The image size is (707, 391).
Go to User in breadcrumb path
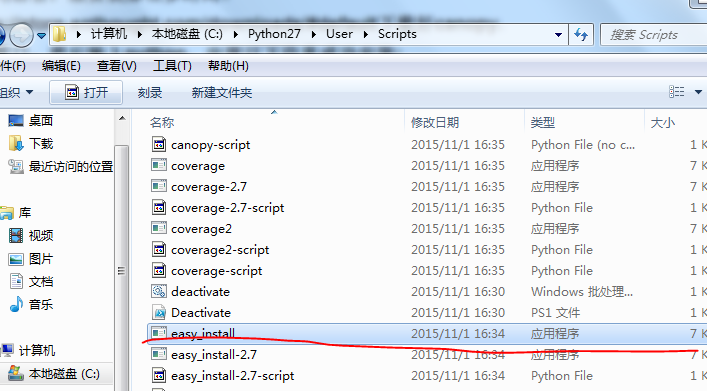click(340, 34)
